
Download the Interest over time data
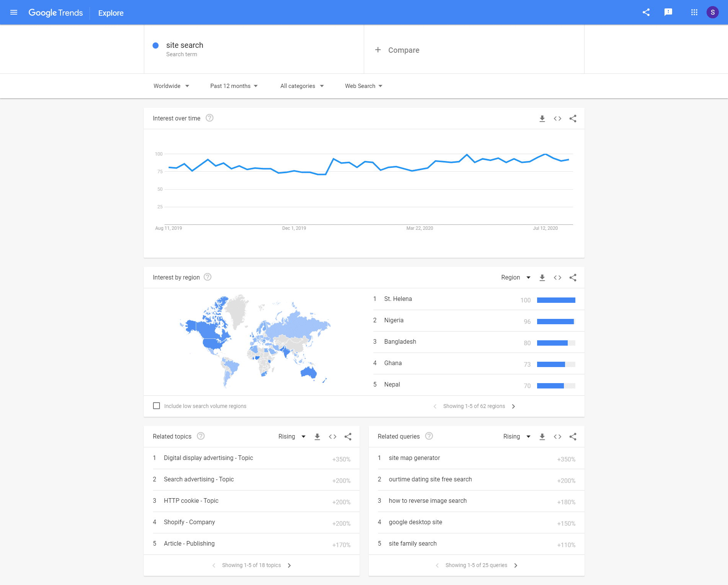[542, 119]
